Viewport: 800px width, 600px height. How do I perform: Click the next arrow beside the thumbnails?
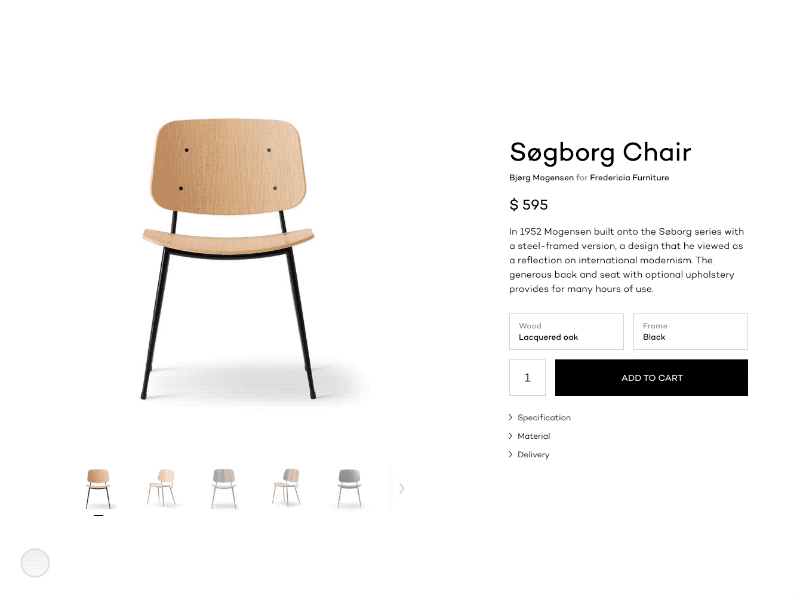click(402, 488)
